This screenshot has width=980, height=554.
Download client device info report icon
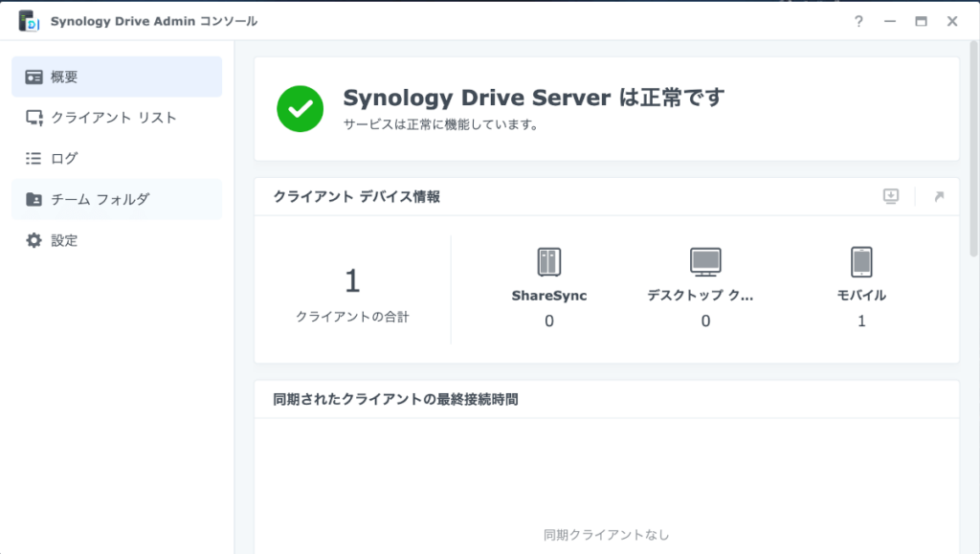[x=891, y=196]
